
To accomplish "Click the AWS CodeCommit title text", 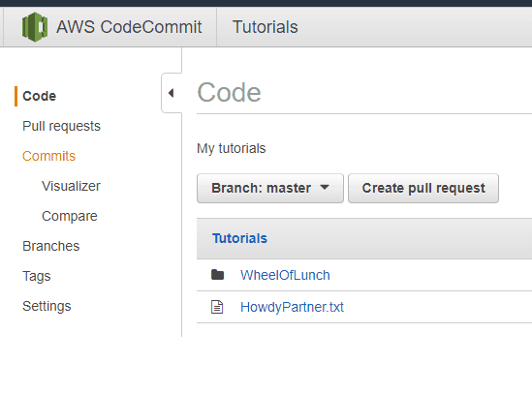I will 129,27.
